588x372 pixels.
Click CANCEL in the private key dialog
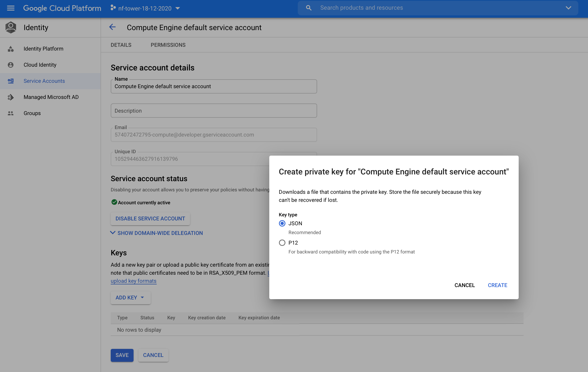tap(465, 285)
